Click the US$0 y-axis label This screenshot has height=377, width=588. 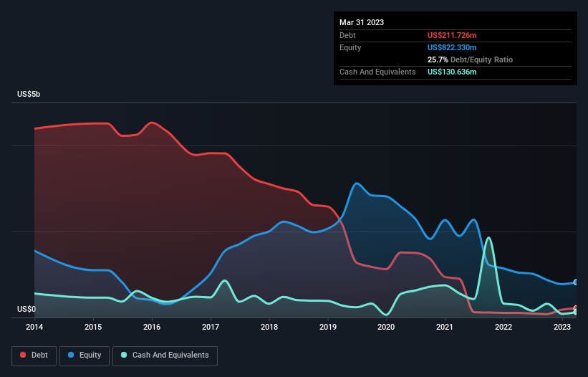click(x=26, y=309)
